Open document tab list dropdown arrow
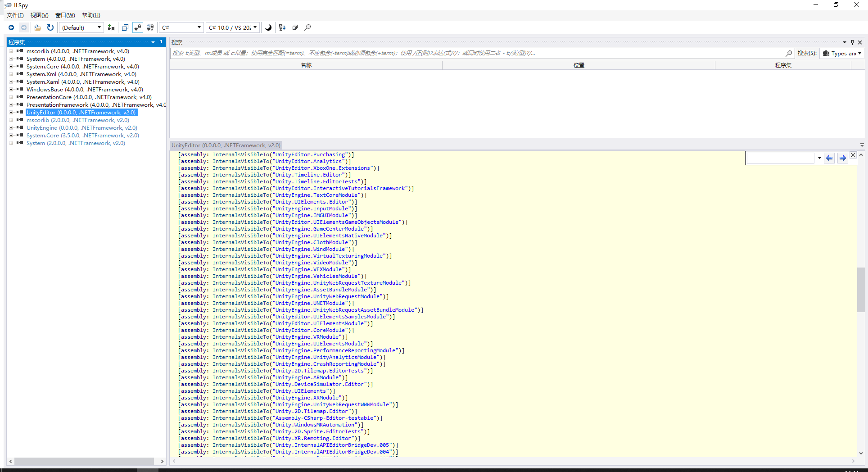The image size is (868, 472). point(862,145)
